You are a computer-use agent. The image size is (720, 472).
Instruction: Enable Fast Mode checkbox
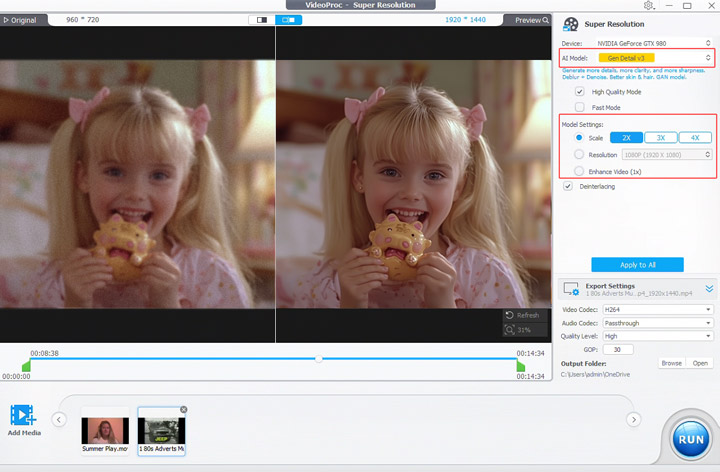tap(579, 107)
